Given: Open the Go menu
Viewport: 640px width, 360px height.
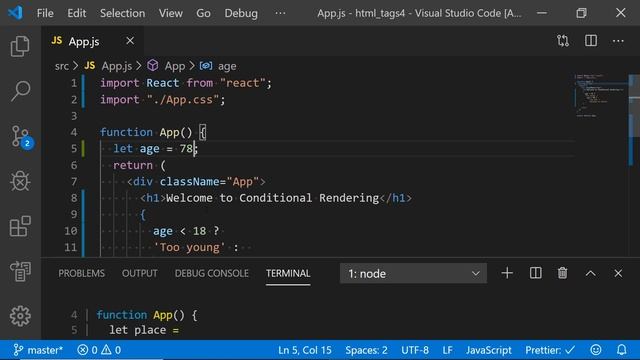Looking at the screenshot, I should [203, 13].
